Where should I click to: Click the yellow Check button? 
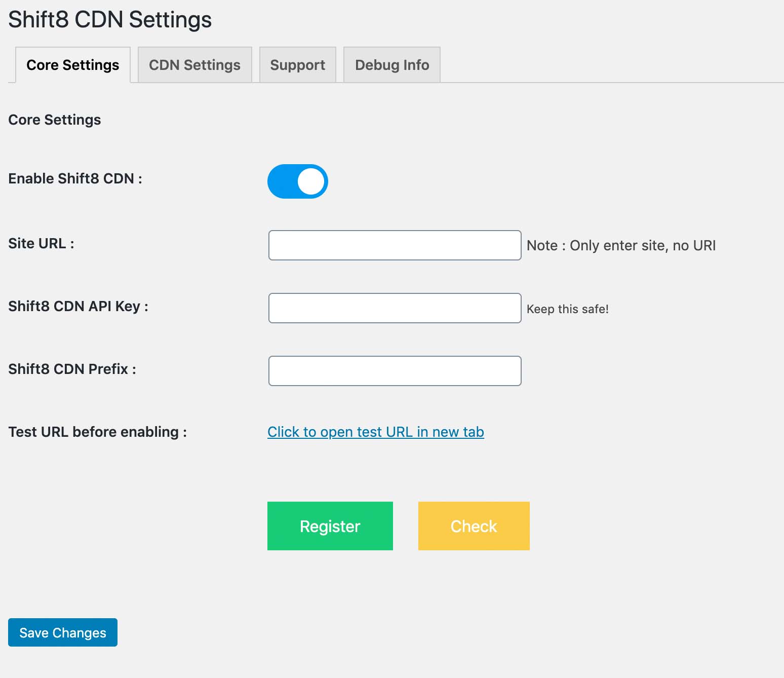[474, 526]
